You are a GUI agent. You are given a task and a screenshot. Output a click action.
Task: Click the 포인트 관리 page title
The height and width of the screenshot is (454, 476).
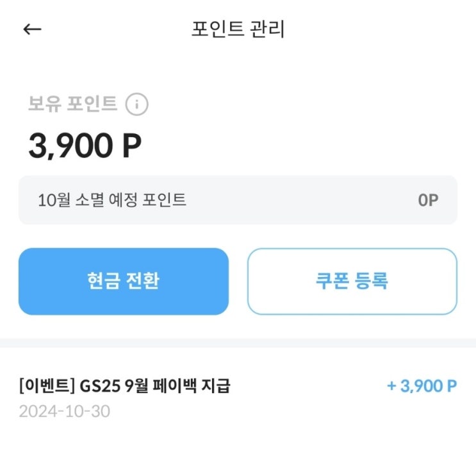[238, 29]
